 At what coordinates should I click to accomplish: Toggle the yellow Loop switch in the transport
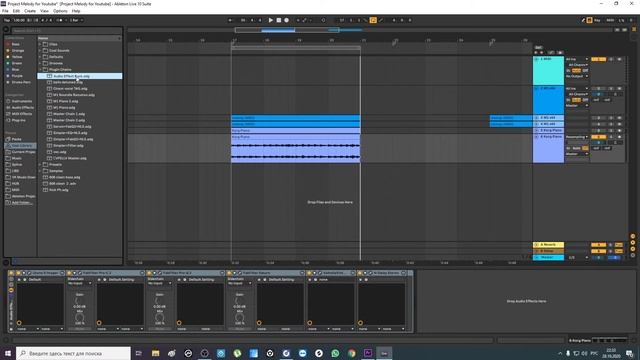pyautogui.click(x=373, y=20)
